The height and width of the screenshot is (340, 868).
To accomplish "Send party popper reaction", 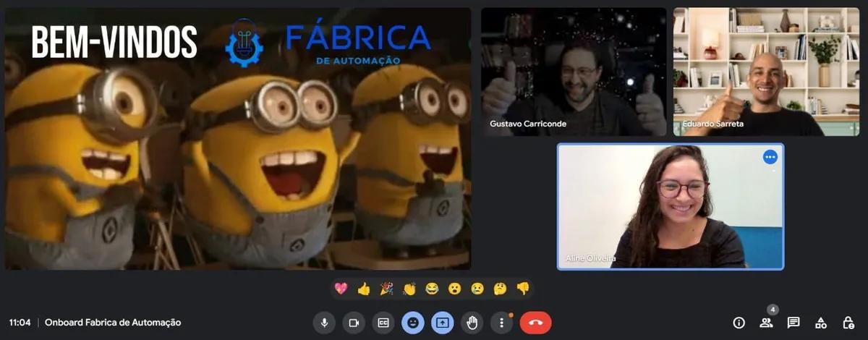I will pos(387,289).
